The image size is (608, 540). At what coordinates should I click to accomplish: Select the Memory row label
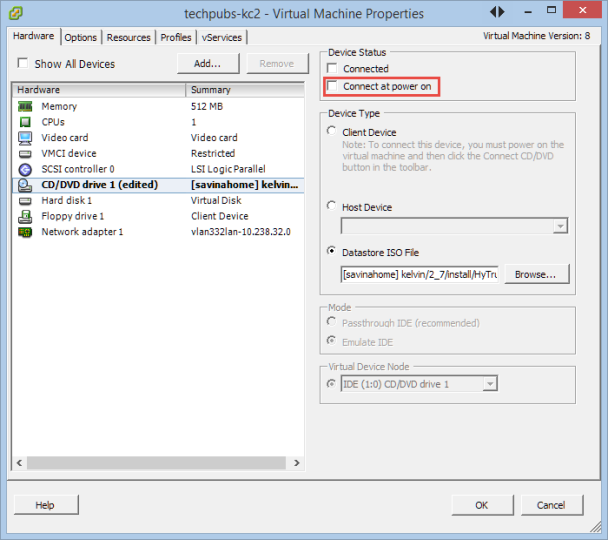coord(59,106)
